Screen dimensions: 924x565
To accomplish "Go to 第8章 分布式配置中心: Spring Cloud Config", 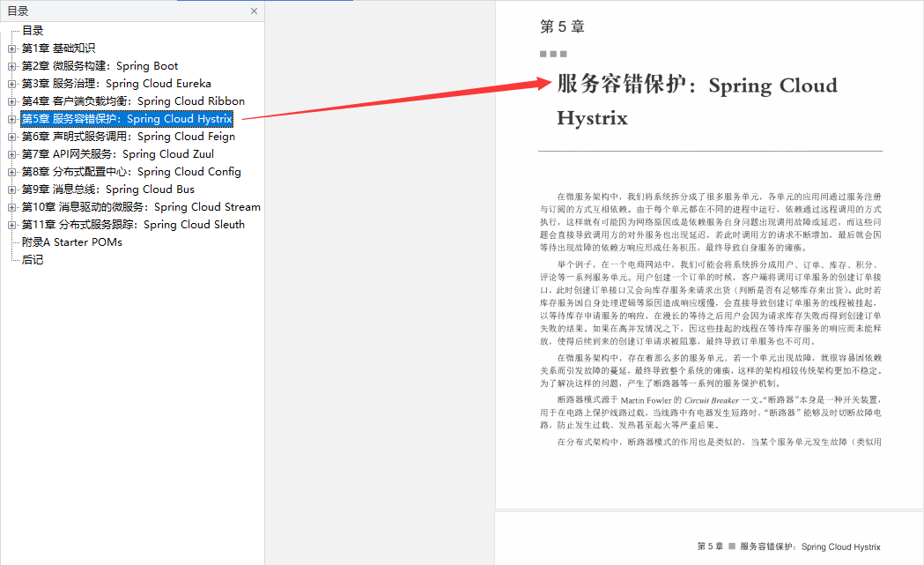I will [x=131, y=172].
